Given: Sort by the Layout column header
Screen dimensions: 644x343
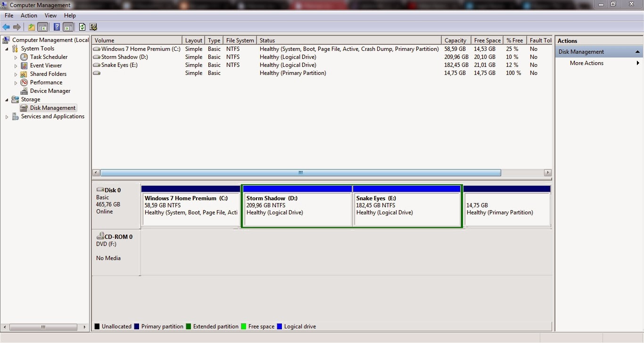Looking at the screenshot, I should [x=193, y=41].
